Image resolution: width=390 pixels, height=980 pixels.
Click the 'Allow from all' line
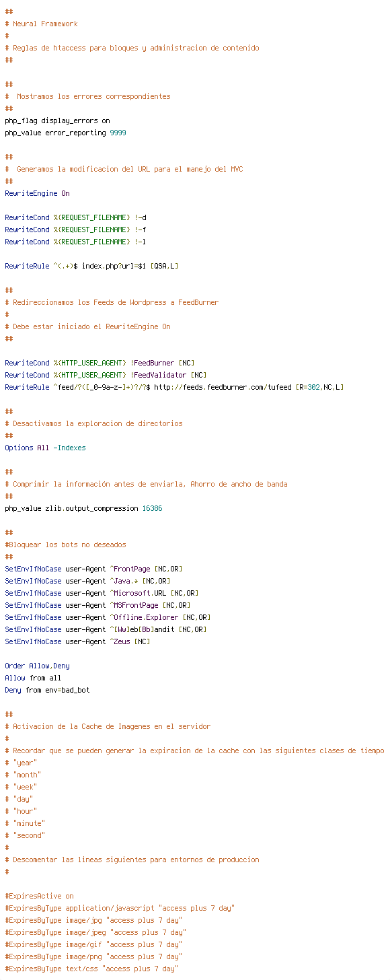click(x=33, y=678)
